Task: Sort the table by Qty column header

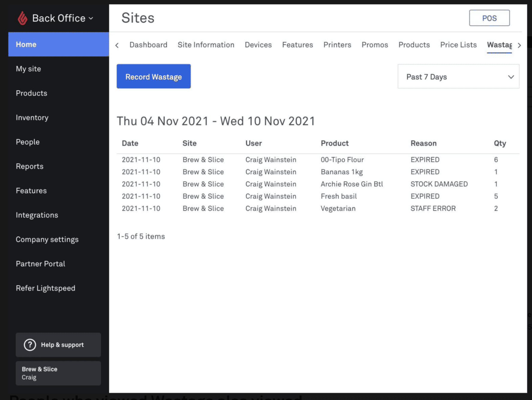Action: coord(500,143)
